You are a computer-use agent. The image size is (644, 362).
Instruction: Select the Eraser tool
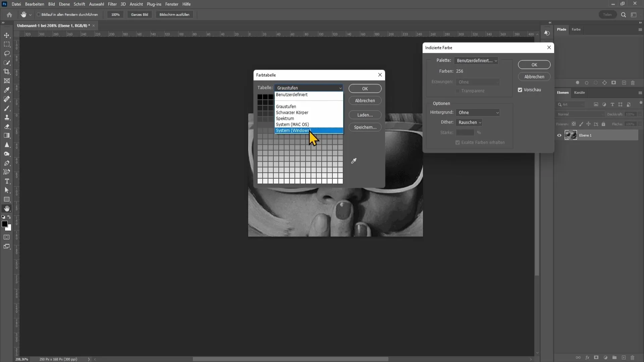click(7, 126)
